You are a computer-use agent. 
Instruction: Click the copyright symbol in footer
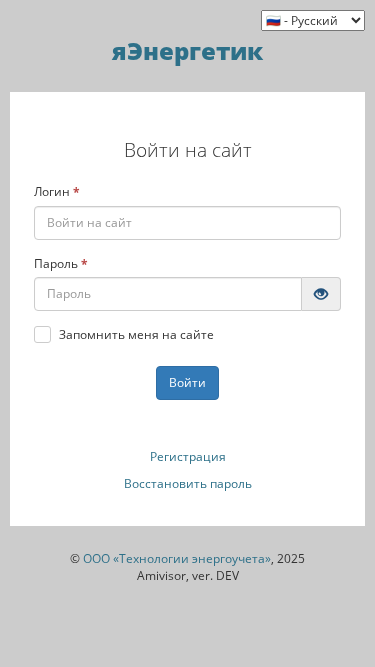point(75,559)
